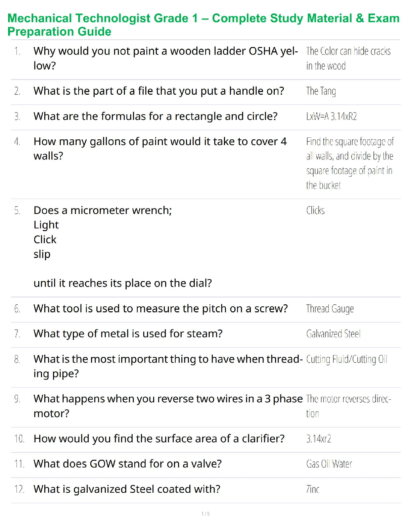Click the answer about square footage of walls
This screenshot has height=532, width=411.
pos(349,163)
